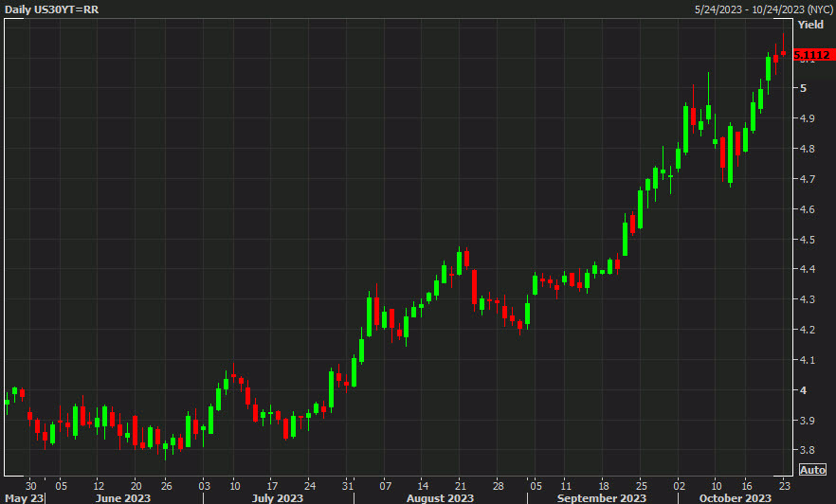Click the 28 date tick in August
This screenshot has width=836, height=504.
click(498, 486)
